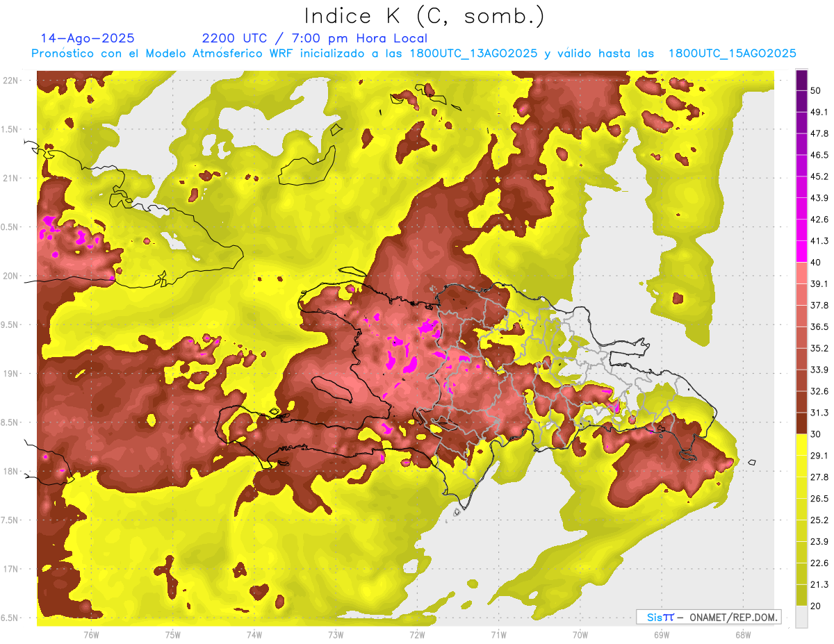Click the '29.1' value on the color scale
Screen dimensions: 834x644
click(820, 456)
